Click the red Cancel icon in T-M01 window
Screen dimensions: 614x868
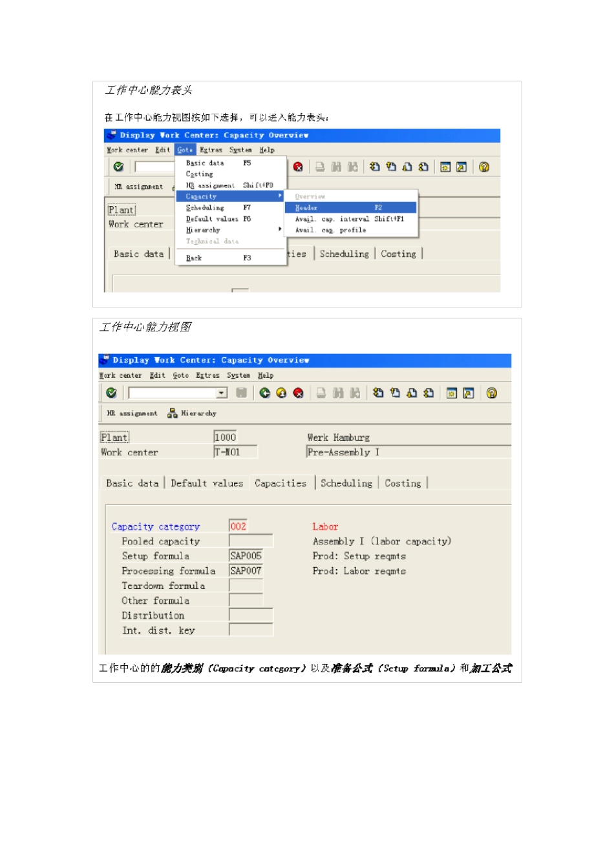click(x=298, y=393)
